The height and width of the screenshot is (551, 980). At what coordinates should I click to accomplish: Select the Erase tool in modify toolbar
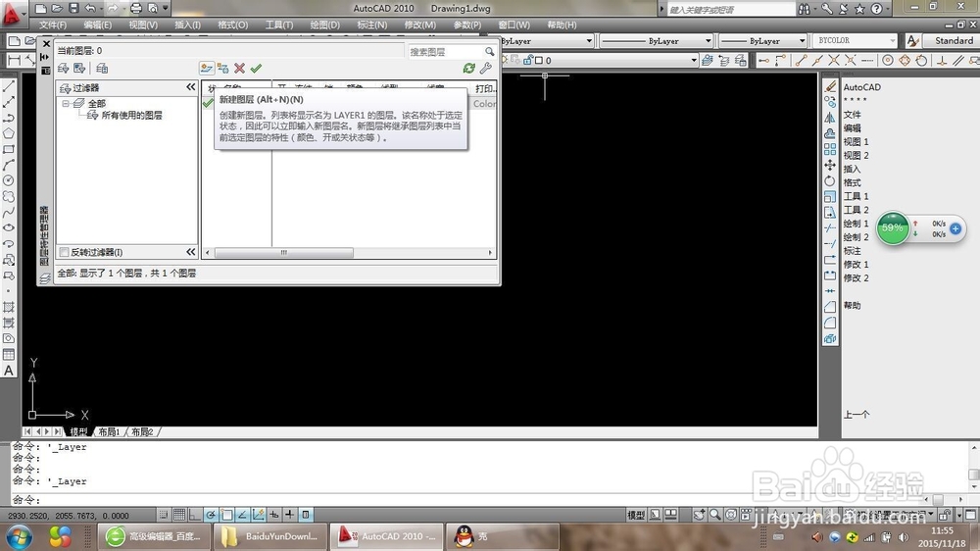pos(830,86)
